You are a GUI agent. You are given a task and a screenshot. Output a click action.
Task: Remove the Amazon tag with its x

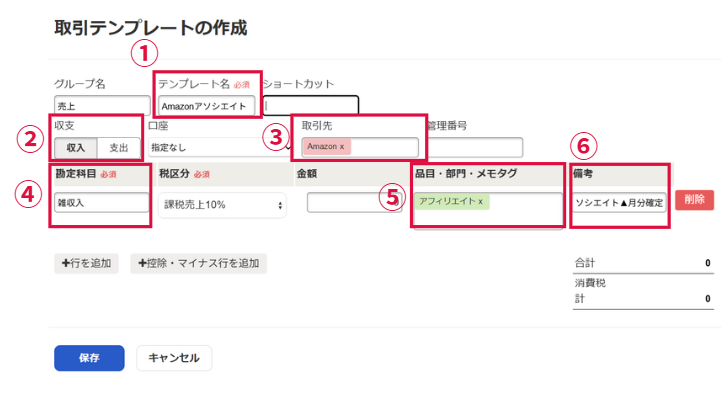click(342, 147)
